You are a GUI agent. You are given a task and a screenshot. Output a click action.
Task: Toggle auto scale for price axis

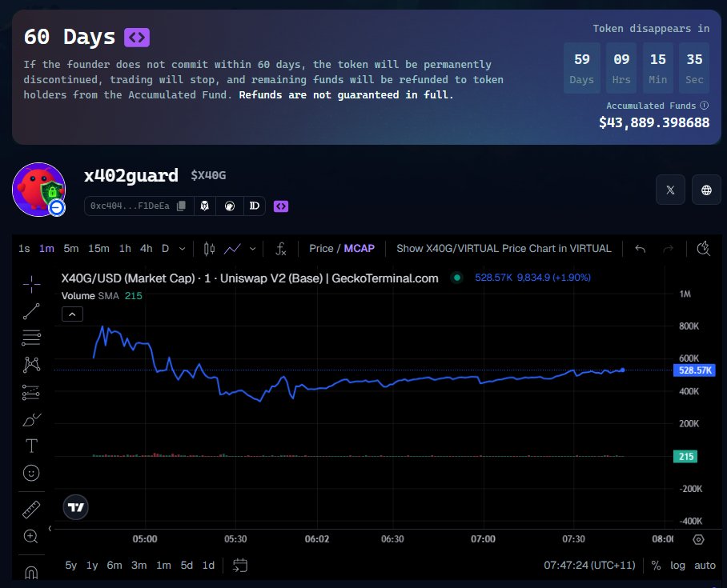pos(705,566)
